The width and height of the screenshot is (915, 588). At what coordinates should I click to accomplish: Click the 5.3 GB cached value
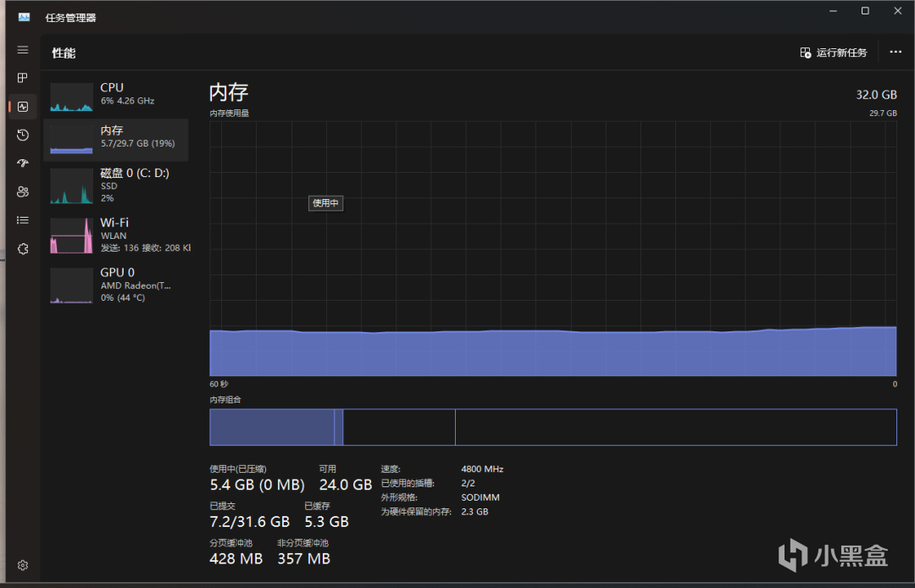pyautogui.click(x=326, y=522)
